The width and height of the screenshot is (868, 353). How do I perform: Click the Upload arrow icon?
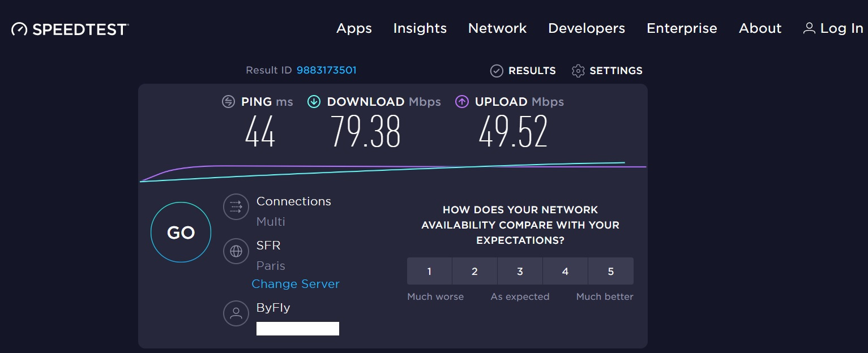pos(462,102)
